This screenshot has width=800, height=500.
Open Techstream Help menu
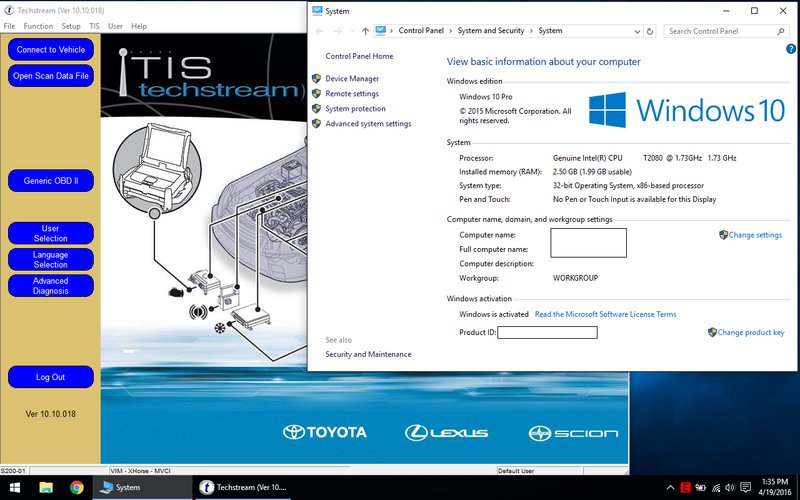coord(139,26)
